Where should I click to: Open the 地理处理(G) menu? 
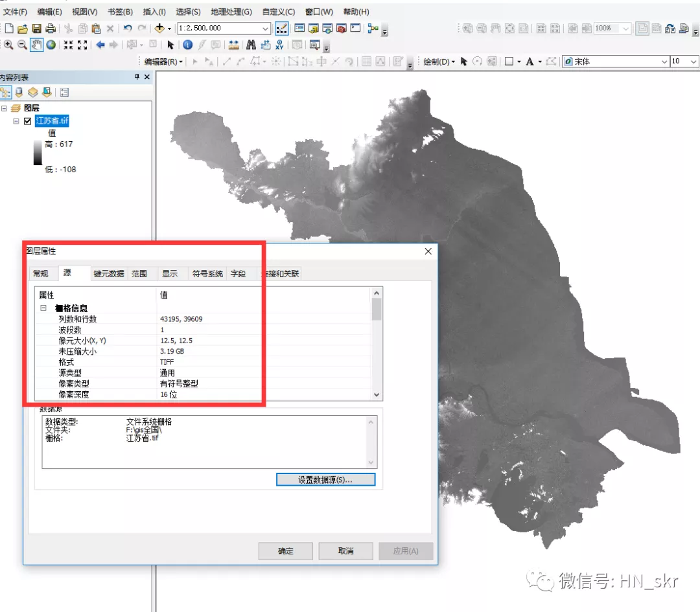pos(231,12)
